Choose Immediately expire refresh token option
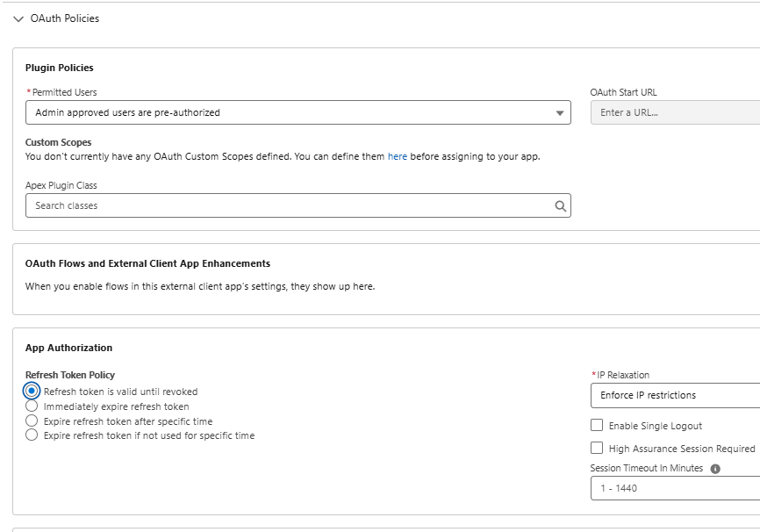 click(x=32, y=406)
